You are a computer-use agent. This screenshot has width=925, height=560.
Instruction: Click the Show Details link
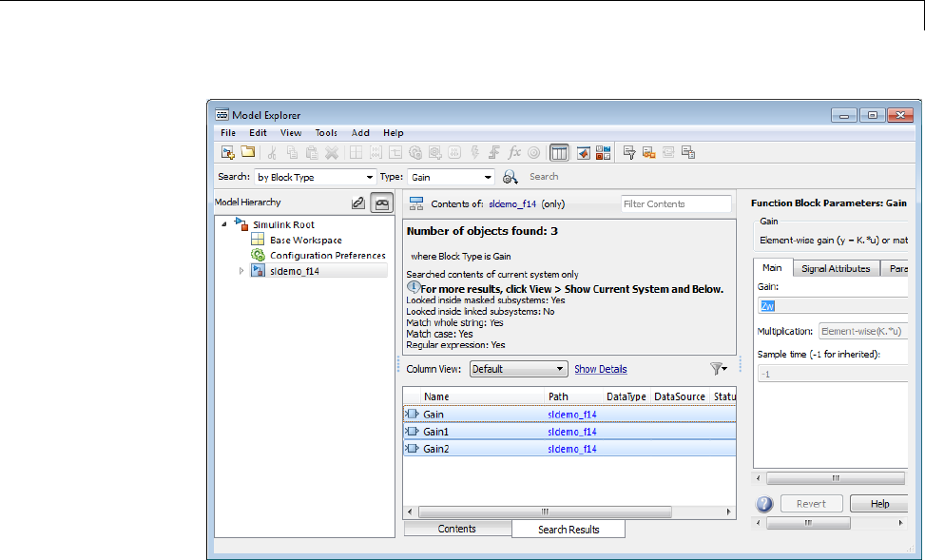[x=601, y=369]
